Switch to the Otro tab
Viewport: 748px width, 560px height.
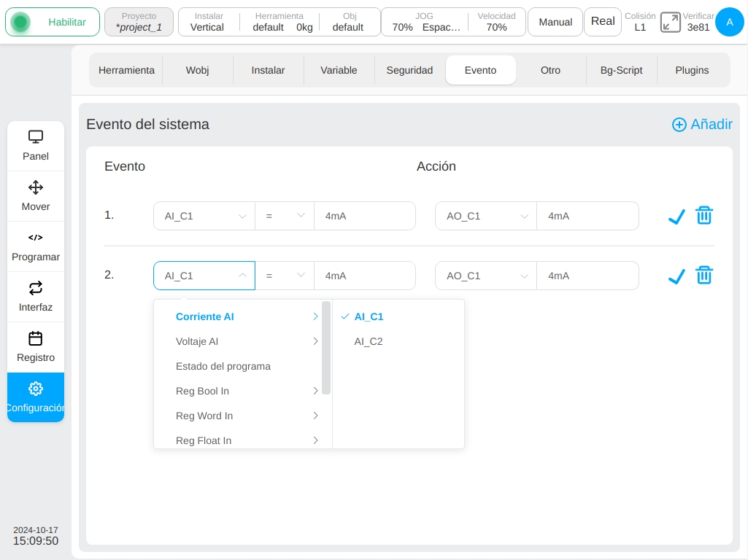[x=550, y=70]
